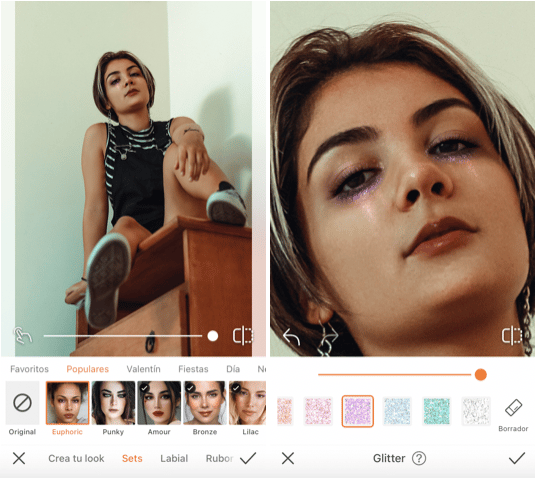
Task: Open the Favoritos category tab
Action: pos(29,369)
